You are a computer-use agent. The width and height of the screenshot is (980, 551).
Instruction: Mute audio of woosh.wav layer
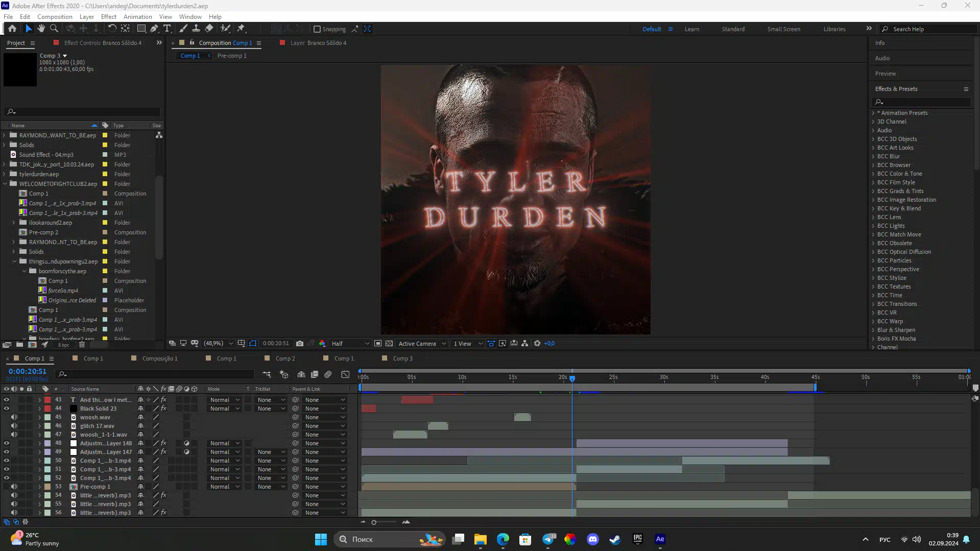pos(14,417)
